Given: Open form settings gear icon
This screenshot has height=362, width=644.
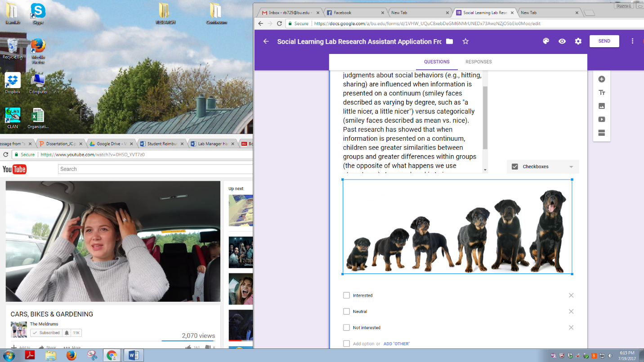Looking at the screenshot, I should [578, 41].
